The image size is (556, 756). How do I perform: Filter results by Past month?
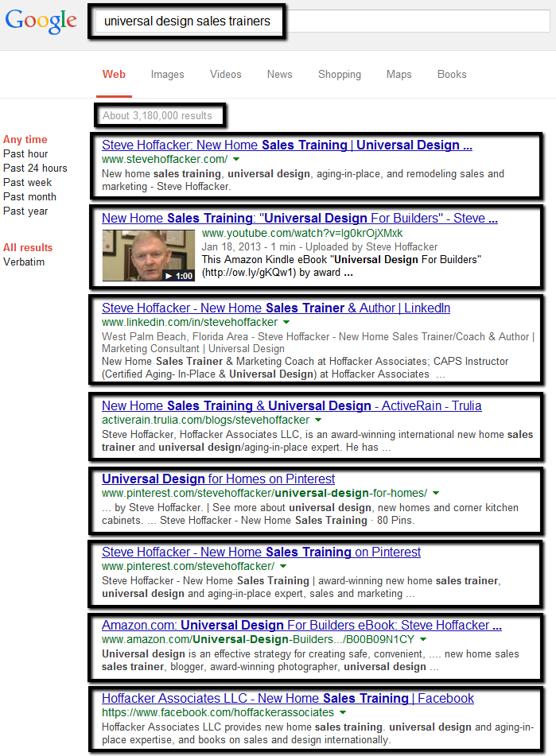(29, 196)
